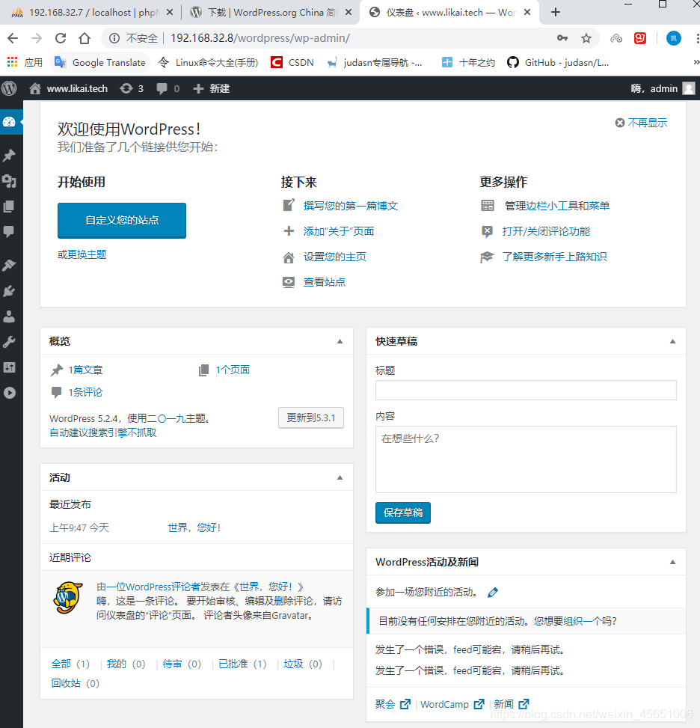Click the admin avatar in admin bar
The image size is (700, 728).
[x=689, y=88]
